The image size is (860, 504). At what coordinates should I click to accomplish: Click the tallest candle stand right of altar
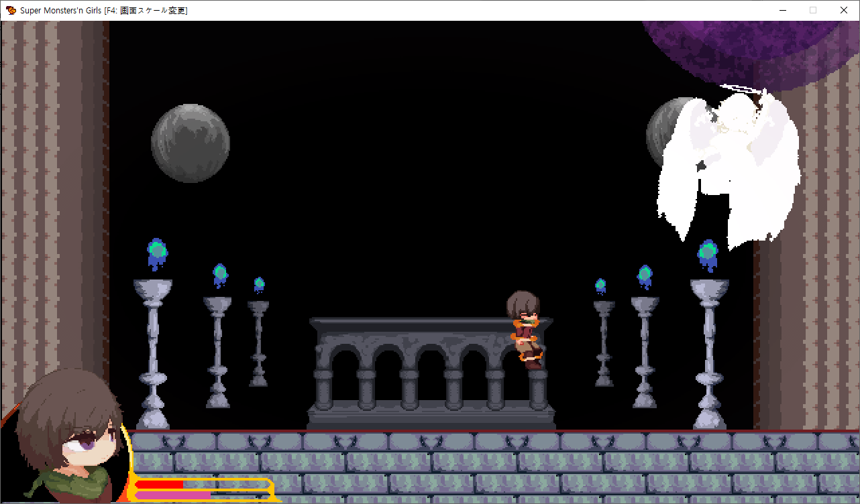coord(709,354)
